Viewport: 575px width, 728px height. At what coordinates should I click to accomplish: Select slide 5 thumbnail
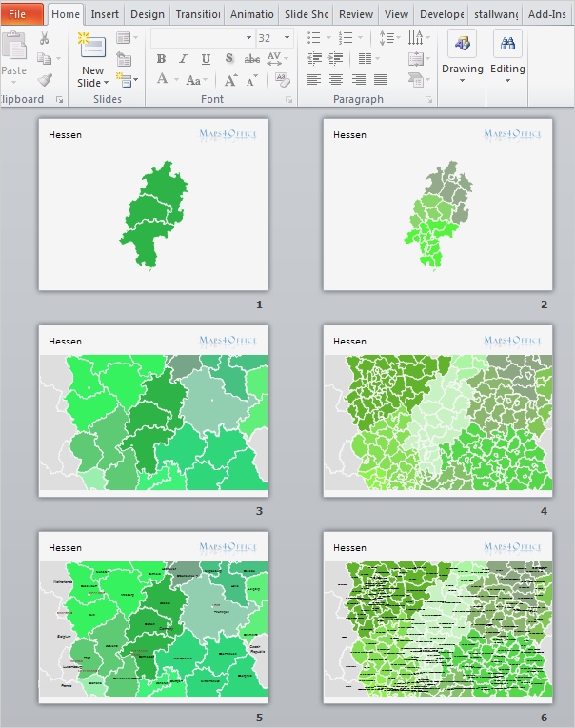pyautogui.click(x=153, y=618)
